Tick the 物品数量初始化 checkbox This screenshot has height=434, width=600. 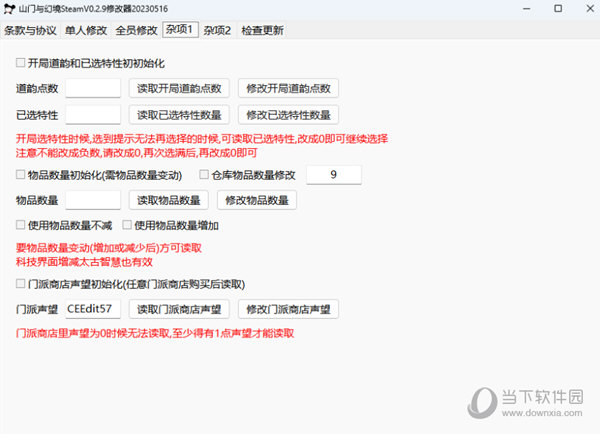coord(21,175)
